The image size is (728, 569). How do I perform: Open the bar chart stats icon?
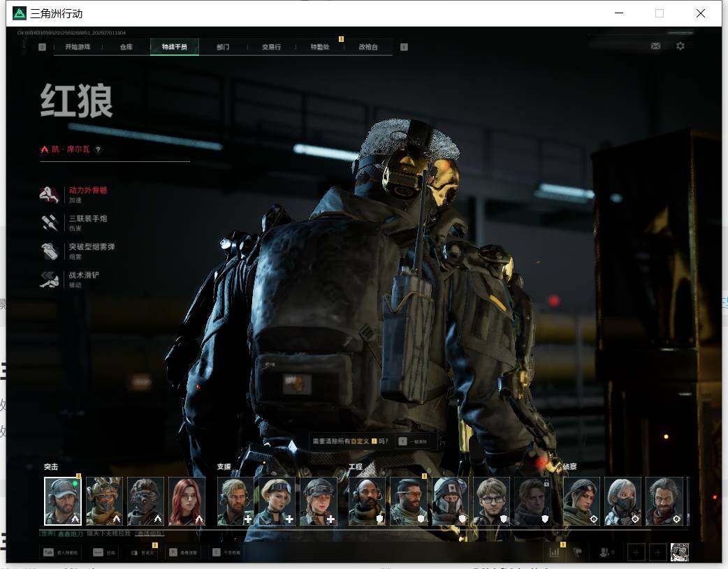(x=554, y=552)
